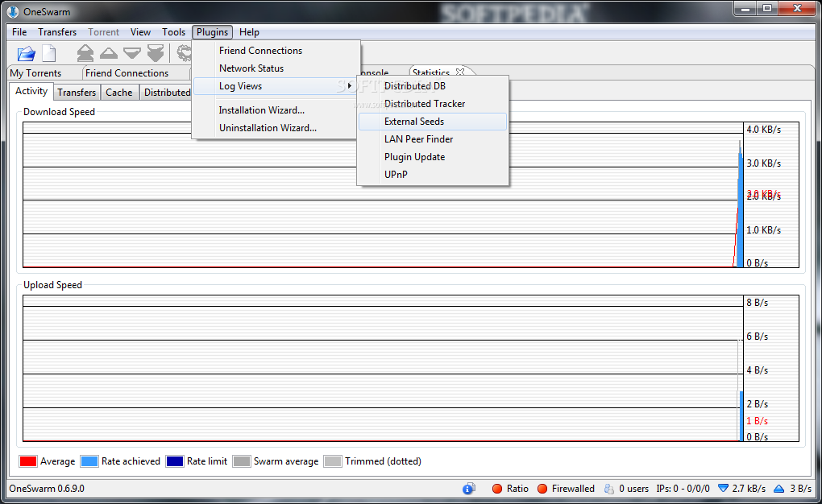
Task: Click the red Average legend swatch
Action: coord(27,461)
